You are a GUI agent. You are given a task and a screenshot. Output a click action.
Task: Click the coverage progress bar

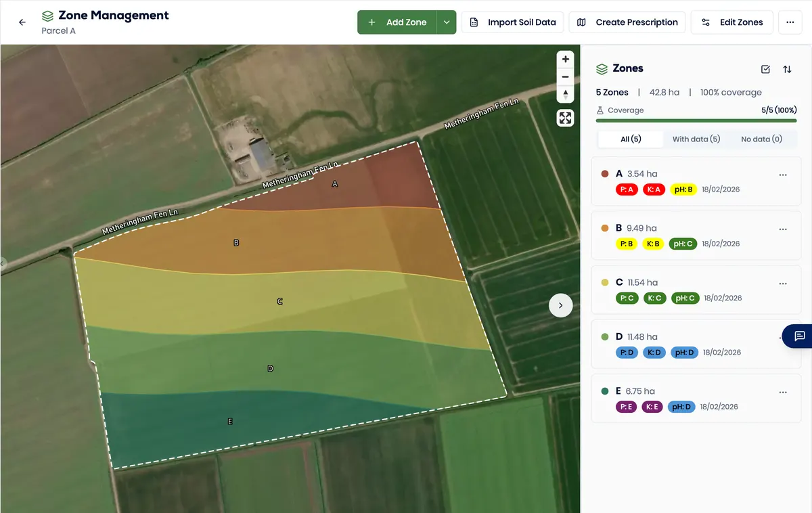point(696,120)
